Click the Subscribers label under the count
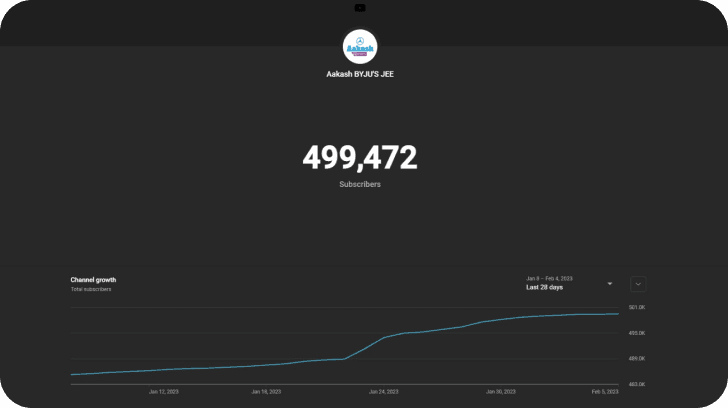Screen dimensions: 728x408 360,184
